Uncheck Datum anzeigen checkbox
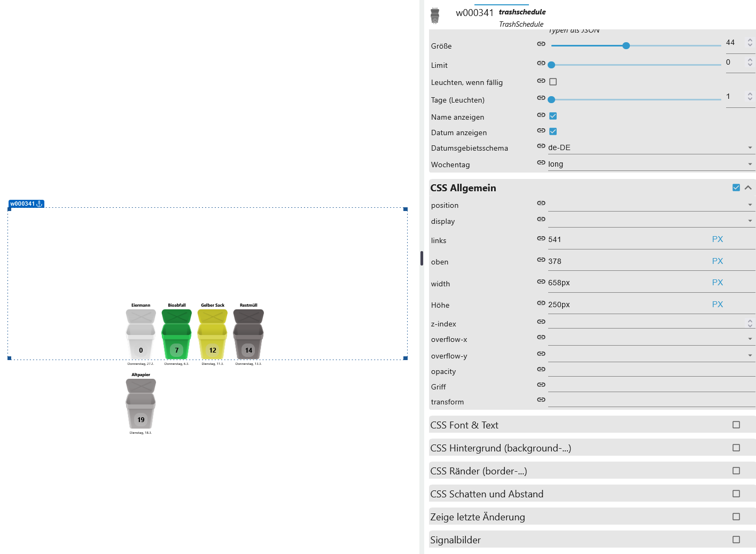 pos(553,131)
